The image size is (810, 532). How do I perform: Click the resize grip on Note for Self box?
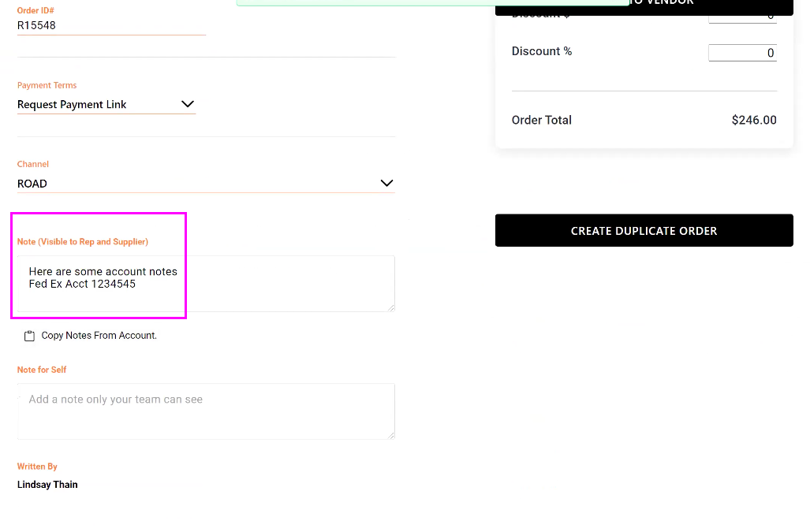391,435
